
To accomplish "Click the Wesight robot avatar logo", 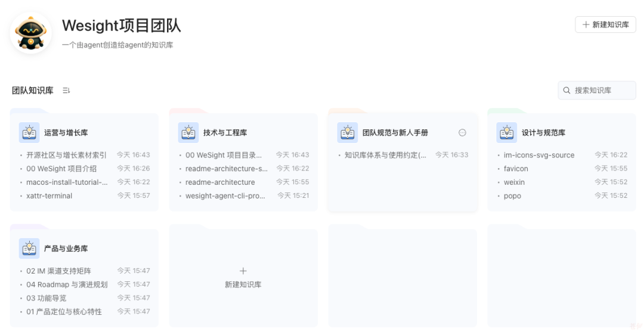I will pyautogui.click(x=31, y=33).
